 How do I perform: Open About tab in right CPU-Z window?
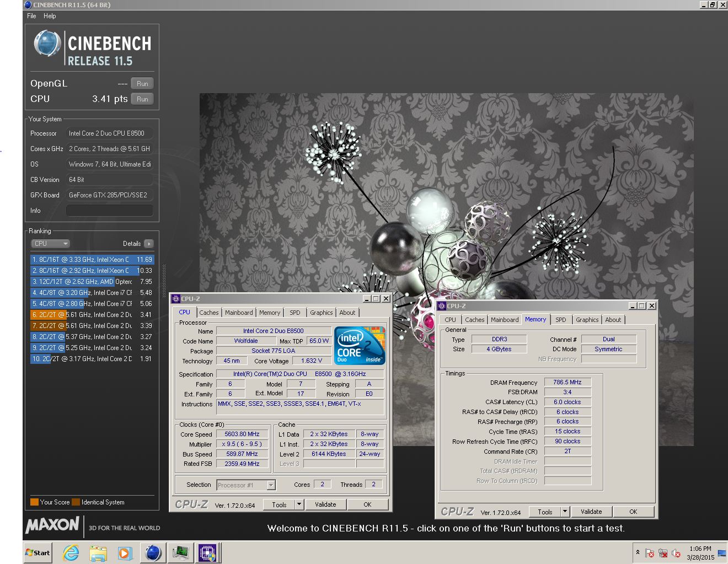coord(613,320)
